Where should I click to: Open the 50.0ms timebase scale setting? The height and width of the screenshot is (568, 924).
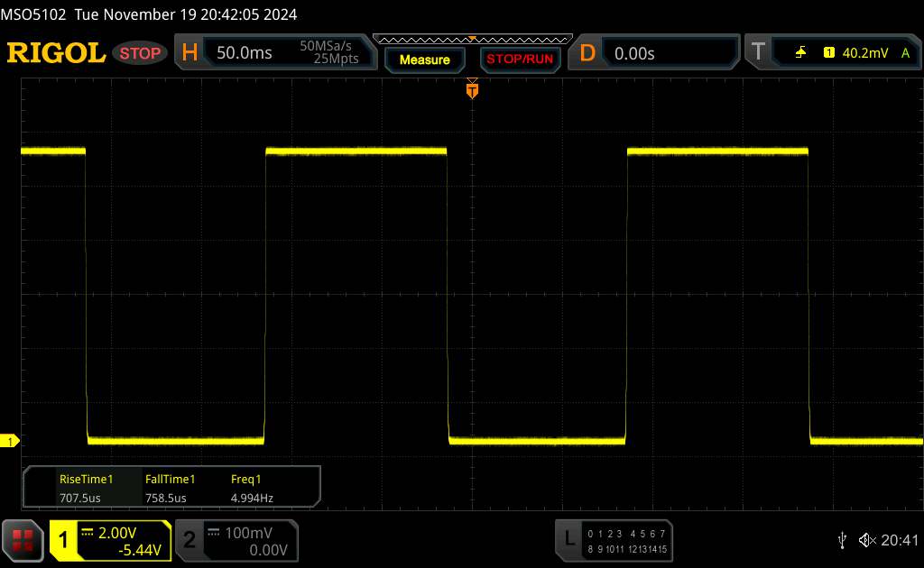coord(244,53)
